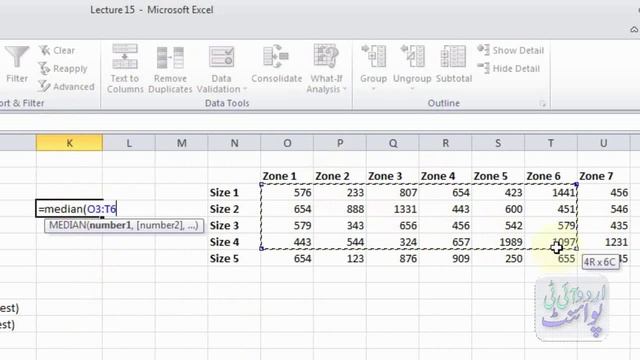Image resolution: width=640 pixels, height=360 pixels.
Task: Click the Size 3 row label
Action: (x=234, y=226)
